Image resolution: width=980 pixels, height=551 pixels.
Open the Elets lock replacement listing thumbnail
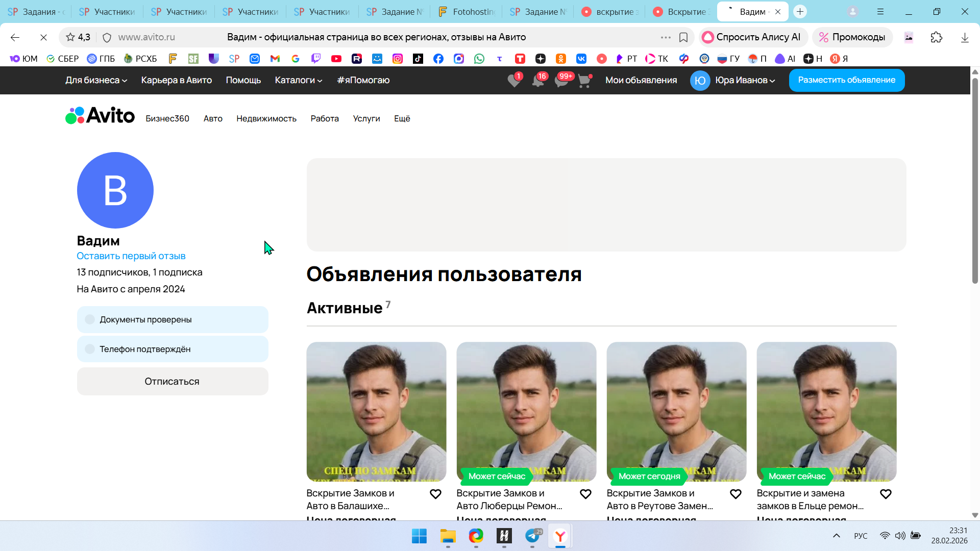(x=826, y=411)
